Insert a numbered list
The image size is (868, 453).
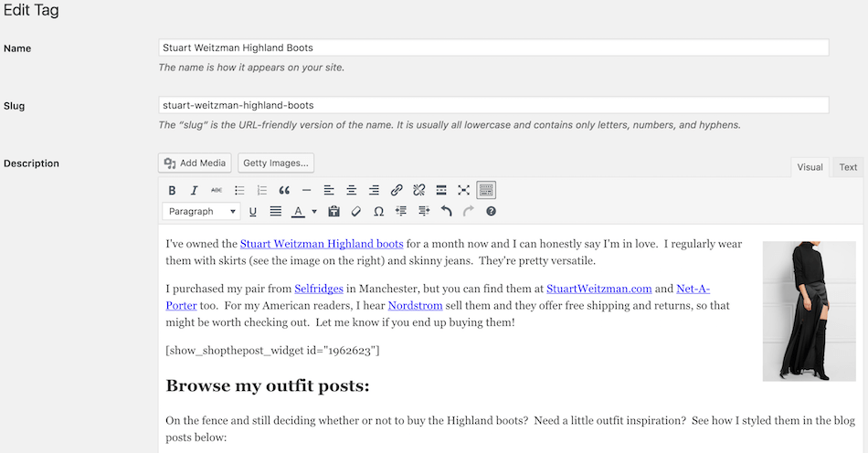point(262,190)
